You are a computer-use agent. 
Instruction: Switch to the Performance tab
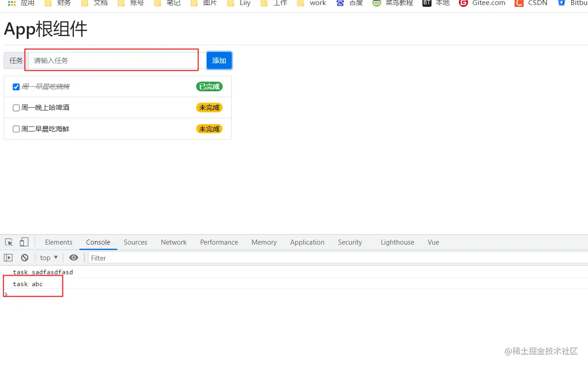click(219, 242)
